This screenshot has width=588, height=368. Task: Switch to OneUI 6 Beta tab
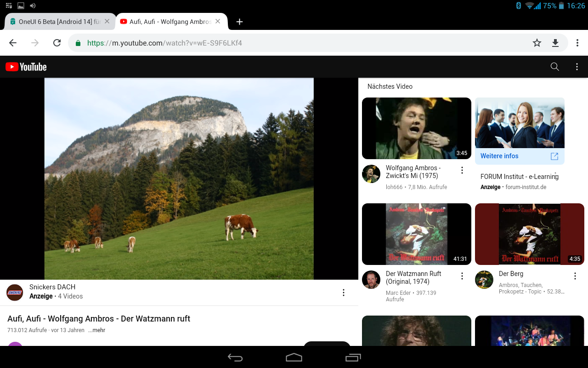(55, 22)
